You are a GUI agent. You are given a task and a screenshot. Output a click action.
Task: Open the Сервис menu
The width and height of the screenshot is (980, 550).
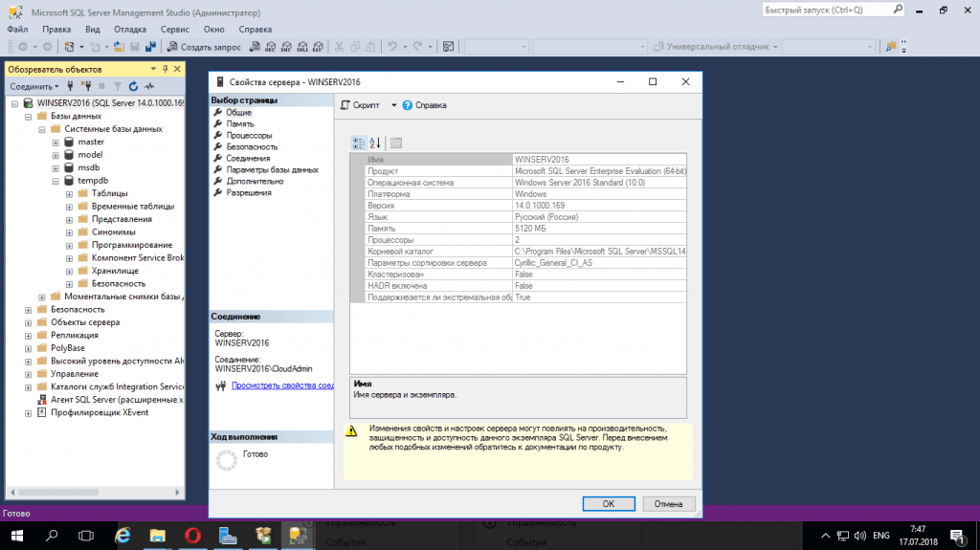(x=174, y=29)
